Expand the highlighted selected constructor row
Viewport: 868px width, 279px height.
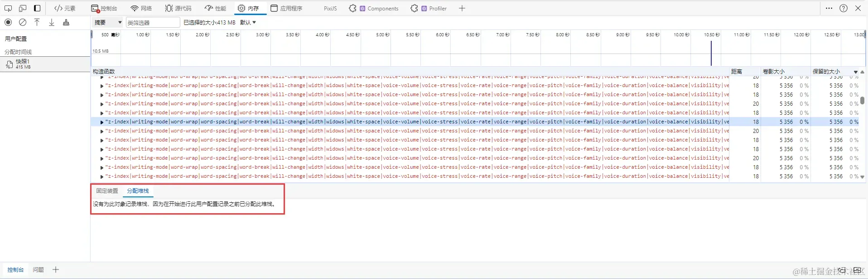[102, 122]
